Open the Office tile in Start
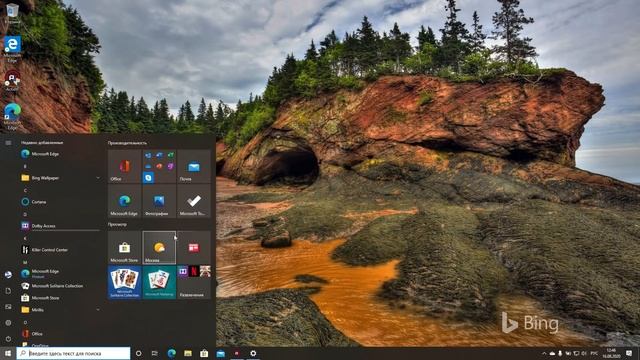The height and width of the screenshot is (360, 640). tap(124, 166)
